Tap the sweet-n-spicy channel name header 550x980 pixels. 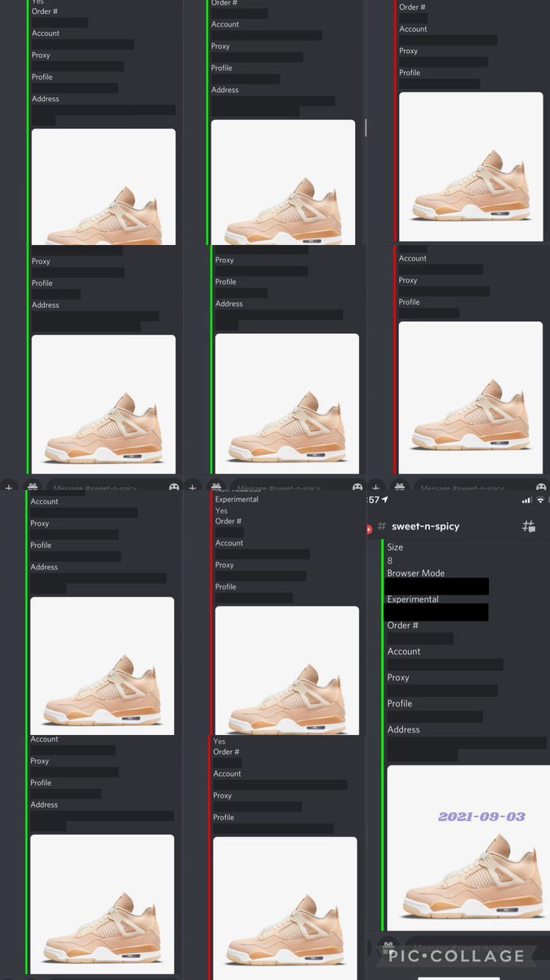point(425,526)
